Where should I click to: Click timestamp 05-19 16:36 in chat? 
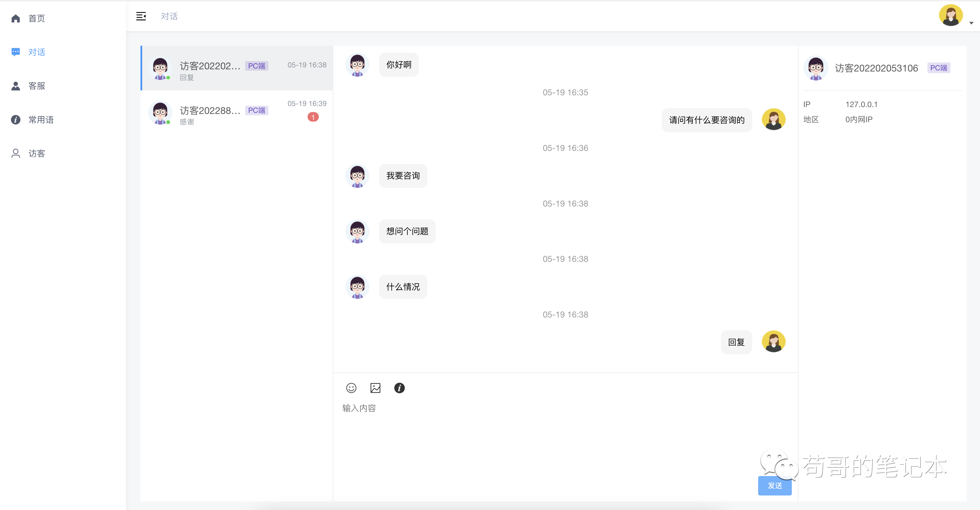[x=565, y=148]
